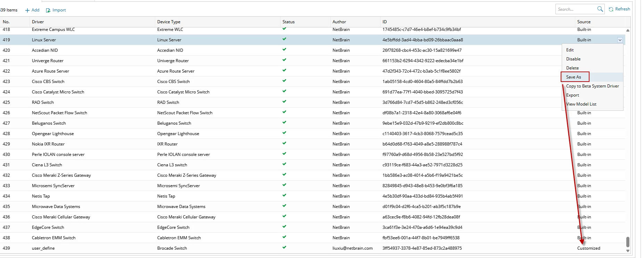Select the Perle IOLAN console server driver

[58, 155]
